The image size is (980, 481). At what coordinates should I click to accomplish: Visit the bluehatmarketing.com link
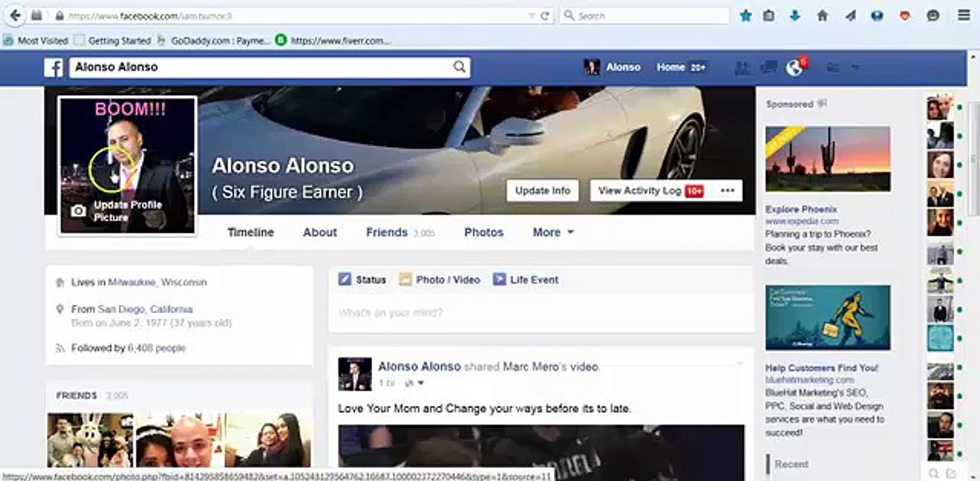click(810, 380)
